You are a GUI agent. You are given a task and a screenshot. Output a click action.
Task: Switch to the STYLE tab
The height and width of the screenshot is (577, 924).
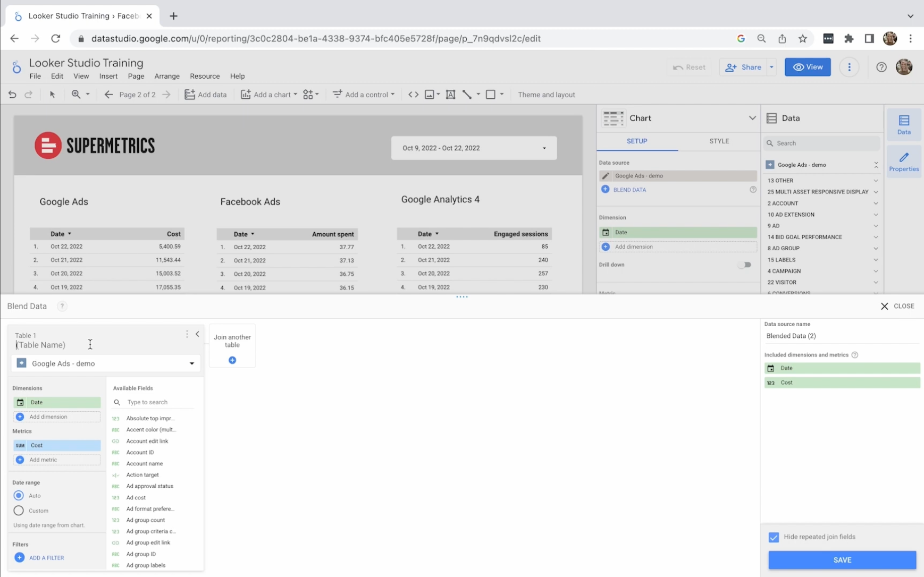[719, 141]
